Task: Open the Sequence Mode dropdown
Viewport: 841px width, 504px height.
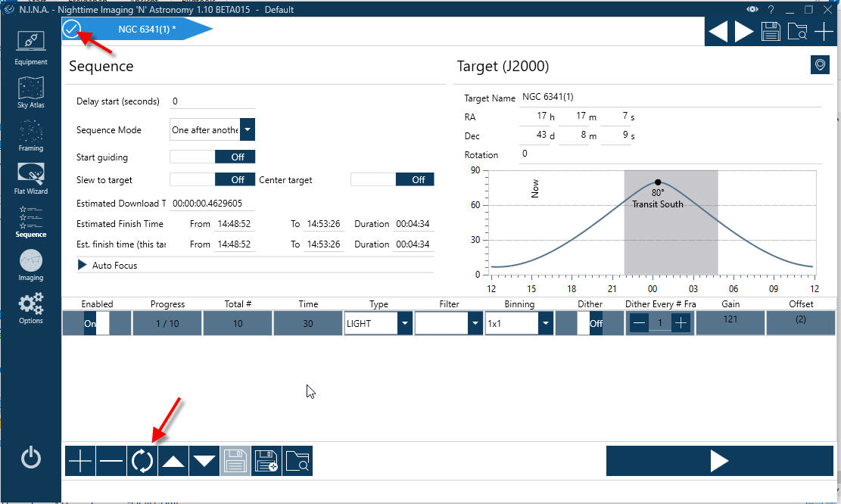Action: tap(248, 130)
